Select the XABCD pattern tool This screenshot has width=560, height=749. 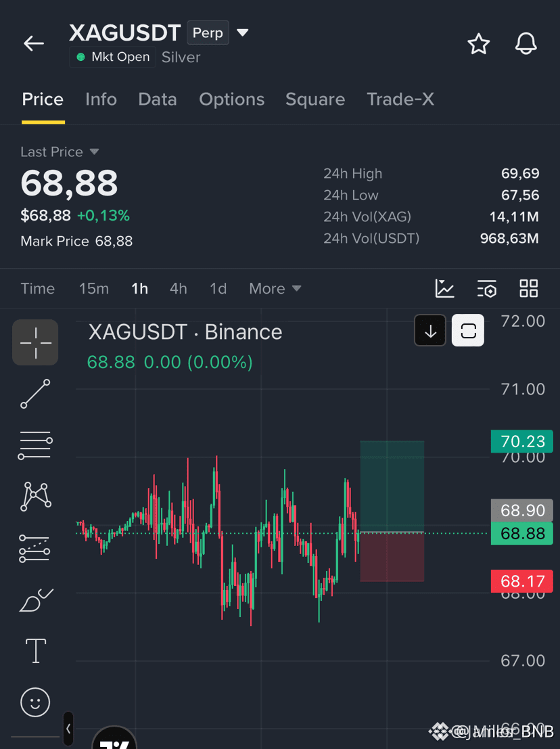pyautogui.click(x=35, y=497)
